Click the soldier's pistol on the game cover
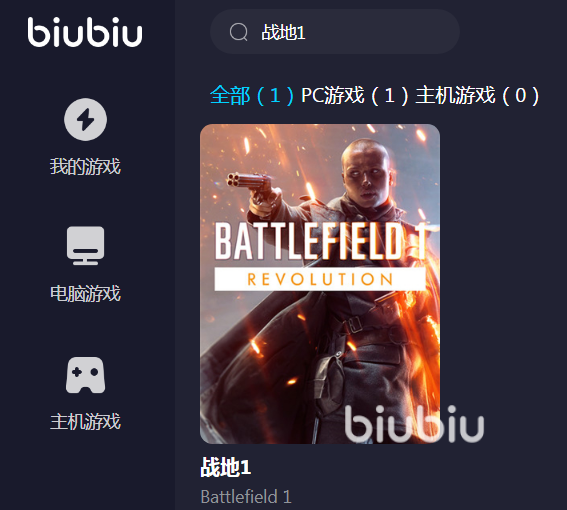The width and height of the screenshot is (567, 510). point(250,181)
